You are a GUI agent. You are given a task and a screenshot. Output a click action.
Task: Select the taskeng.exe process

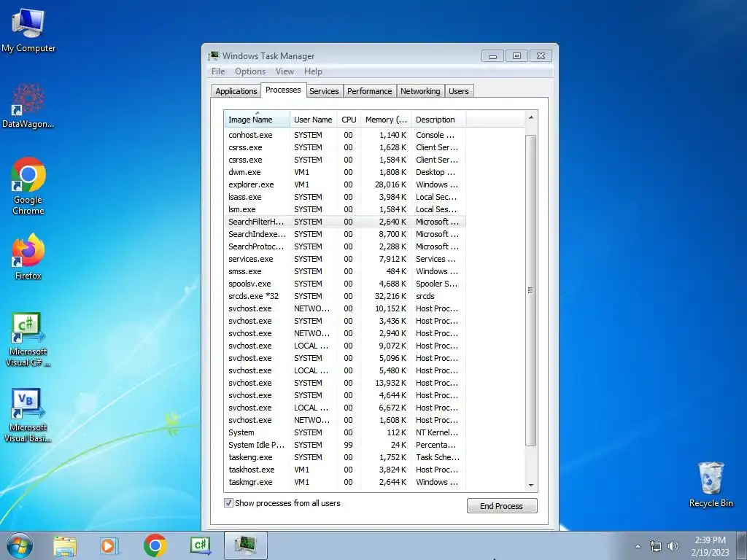[x=344, y=457]
